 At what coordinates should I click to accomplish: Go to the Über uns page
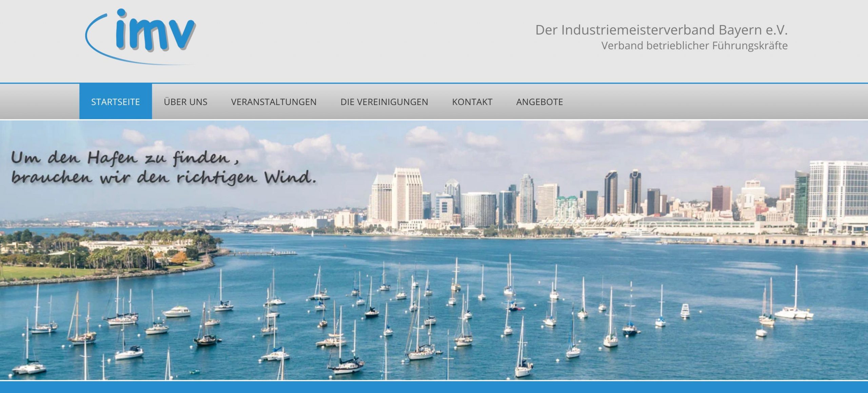[185, 102]
